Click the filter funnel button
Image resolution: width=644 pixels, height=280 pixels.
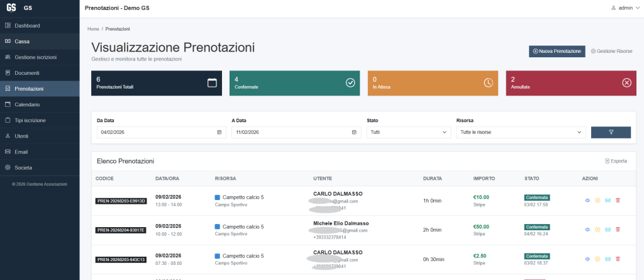tap(611, 132)
